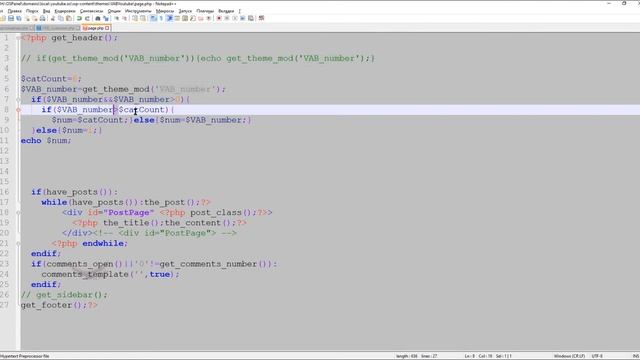Close the second document tab
Viewport: 640px width, 360px height.
click(78, 28)
